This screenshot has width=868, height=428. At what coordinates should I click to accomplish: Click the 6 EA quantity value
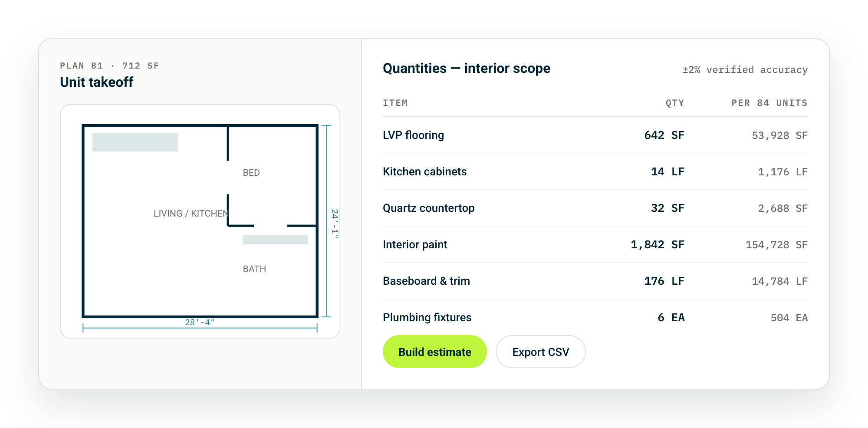pyautogui.click(x=671, y=317)
